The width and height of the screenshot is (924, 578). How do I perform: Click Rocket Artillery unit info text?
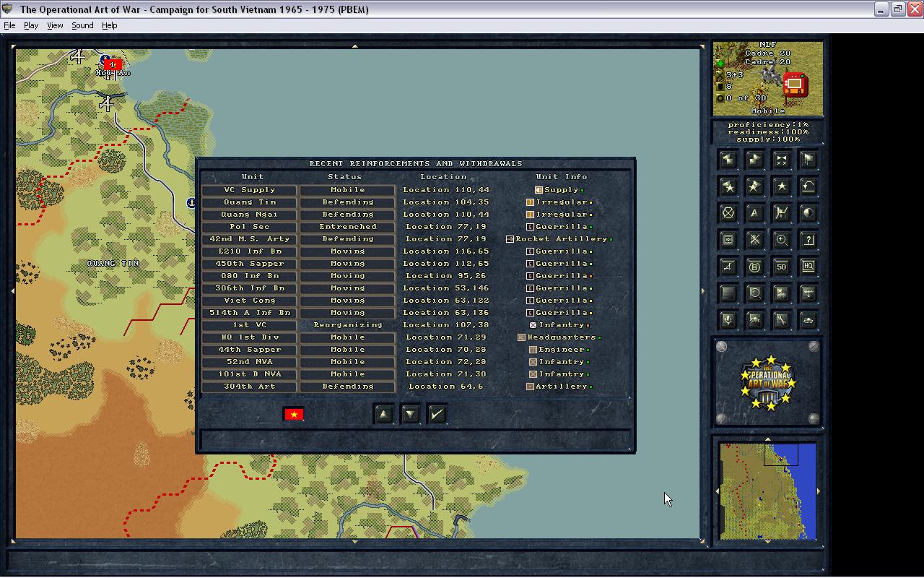point(562,239)
